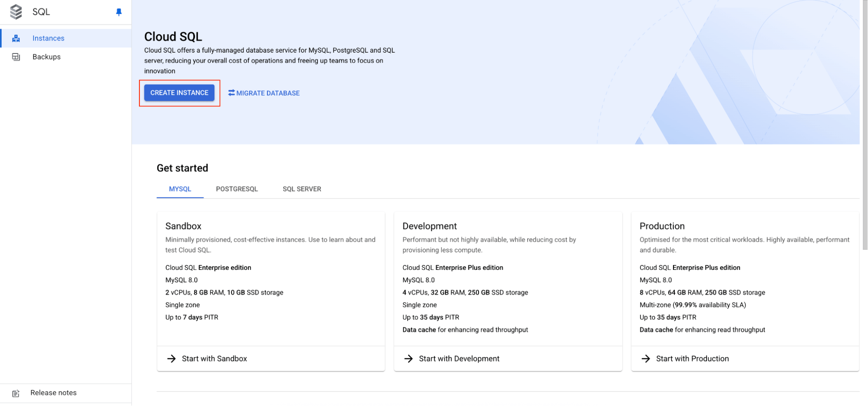Click the Release notes document icon
The width and height of the screenshot is (868, 406).
(16, 393)
